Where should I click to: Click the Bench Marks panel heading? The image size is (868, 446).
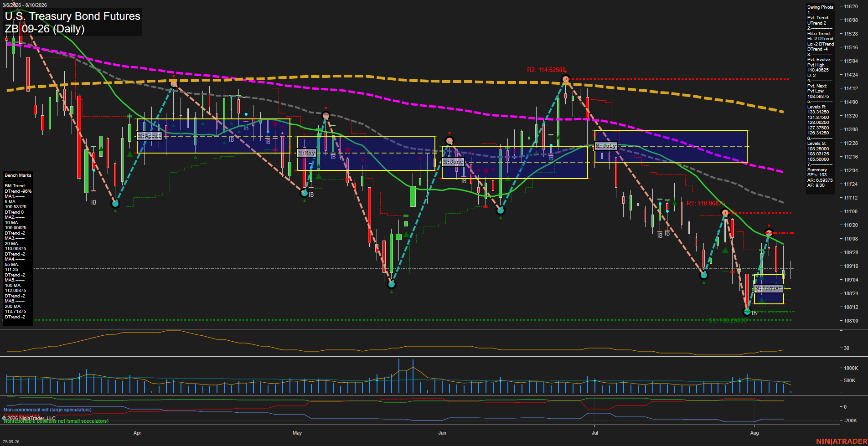click(18, 175)
